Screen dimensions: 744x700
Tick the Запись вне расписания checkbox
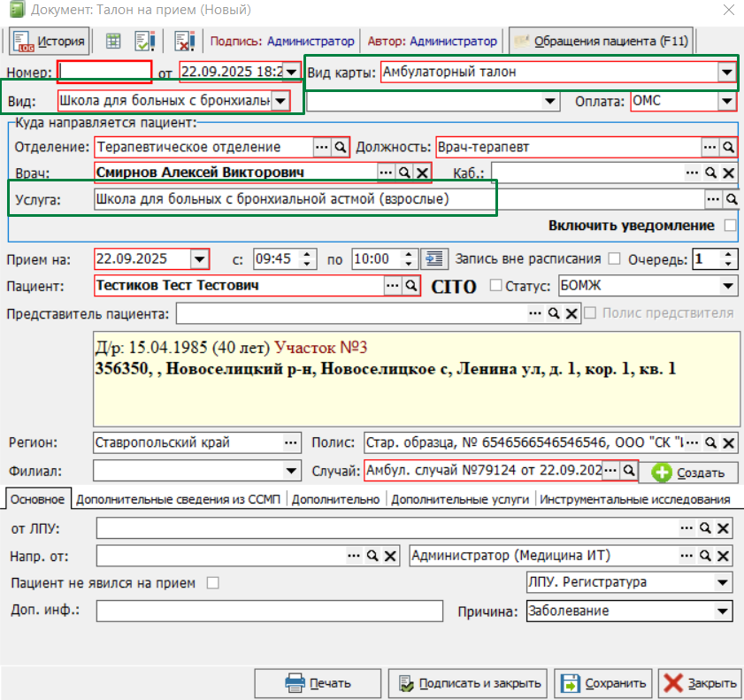click(615, 258)
